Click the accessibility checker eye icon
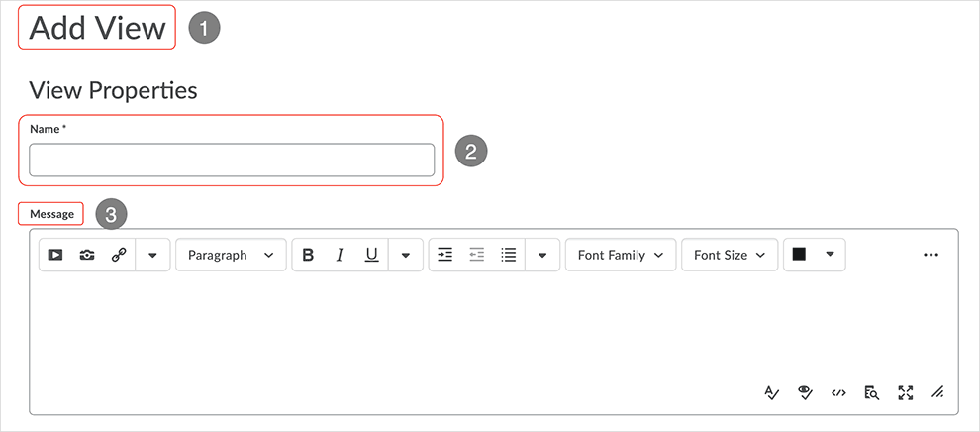The width and height of the screenshot is (980, 432). 805,392
